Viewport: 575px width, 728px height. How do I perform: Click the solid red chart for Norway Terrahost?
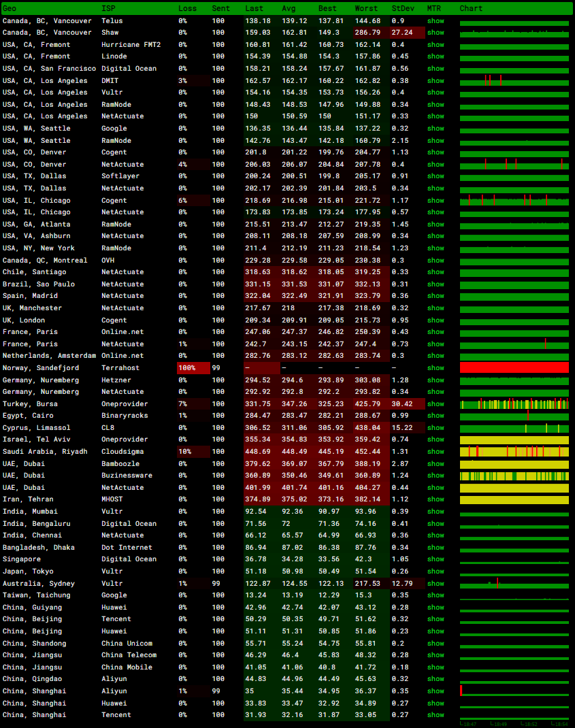(x=514, y=367)
